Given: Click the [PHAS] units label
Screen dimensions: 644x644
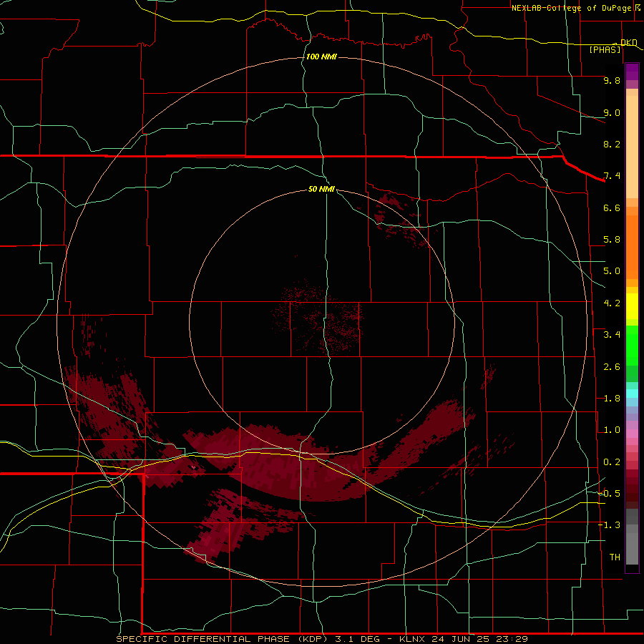Looking at the screenshot, I should (x=605, y=50).
